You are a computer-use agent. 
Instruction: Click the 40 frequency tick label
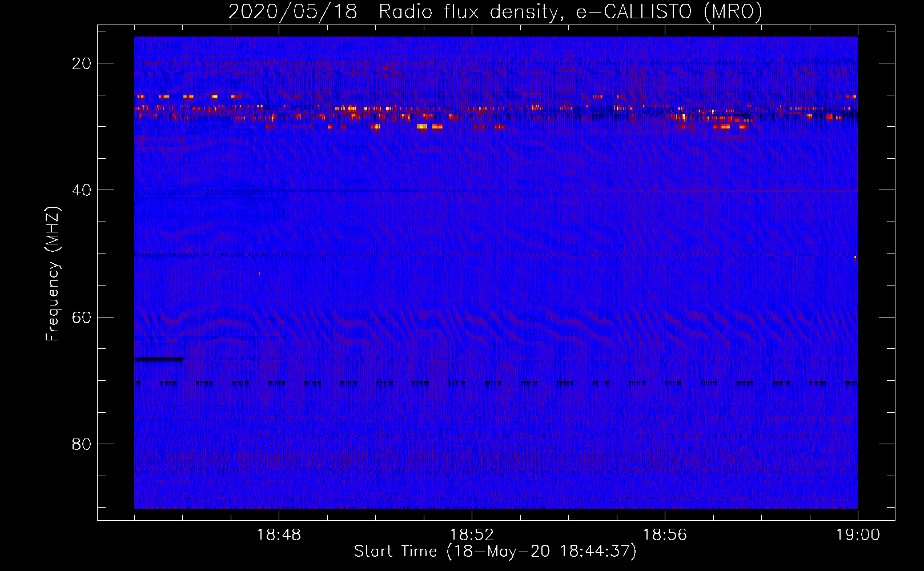point(82,190)
